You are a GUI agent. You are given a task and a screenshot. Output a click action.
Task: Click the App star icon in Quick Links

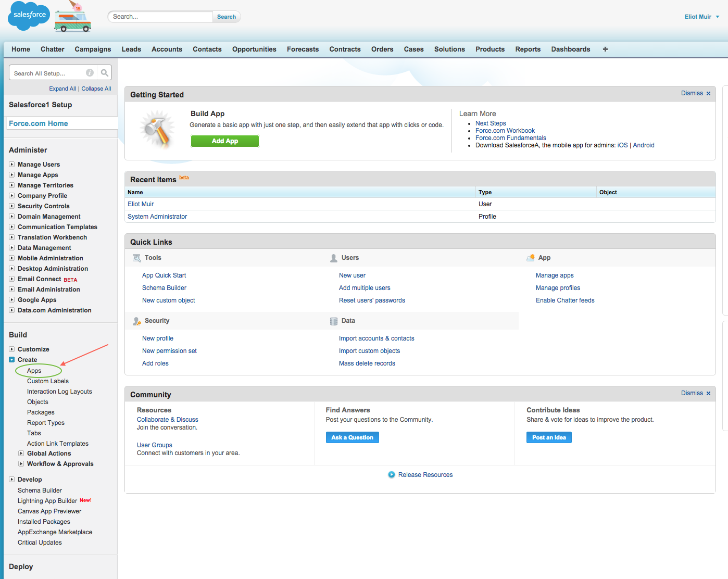tap(531, 258)
